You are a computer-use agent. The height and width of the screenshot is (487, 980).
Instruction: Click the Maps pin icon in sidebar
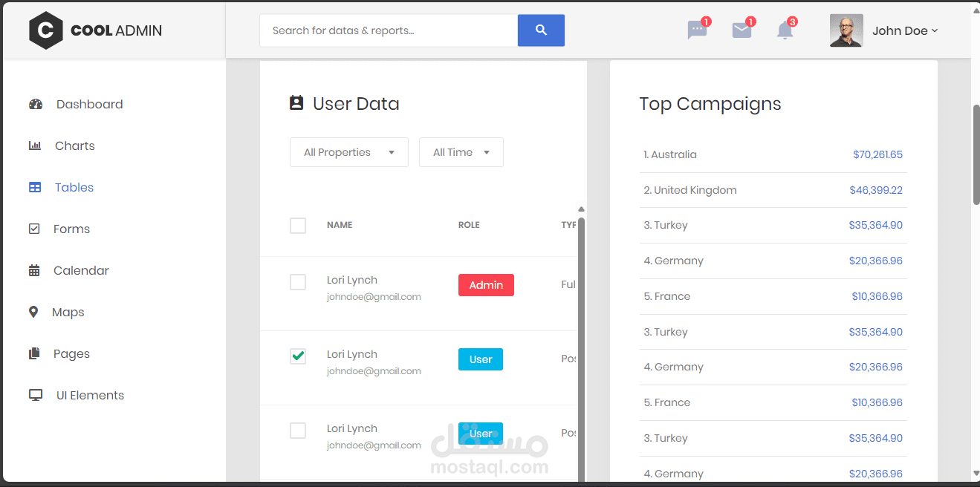tap(33, 312)
